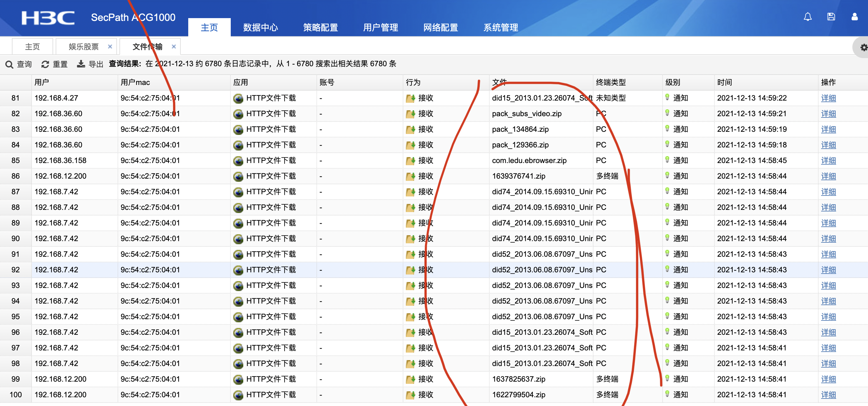Open the 系统管理 menu
Screen dimensions: 868x406
pyautogui.click(x=500, y=27)
